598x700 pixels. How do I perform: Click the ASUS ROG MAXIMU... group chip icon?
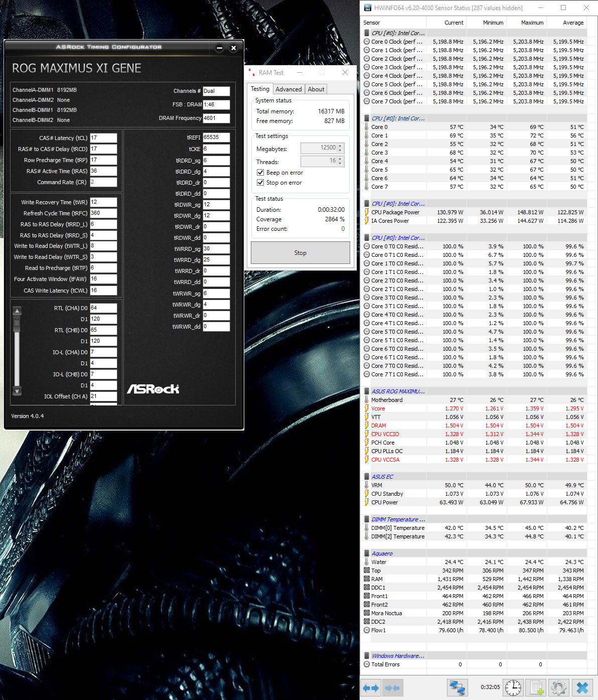367,391
